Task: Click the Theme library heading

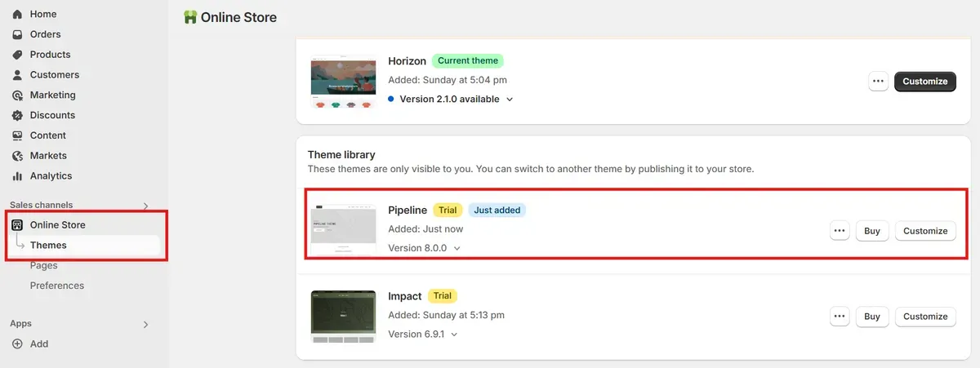Action: 341,154
